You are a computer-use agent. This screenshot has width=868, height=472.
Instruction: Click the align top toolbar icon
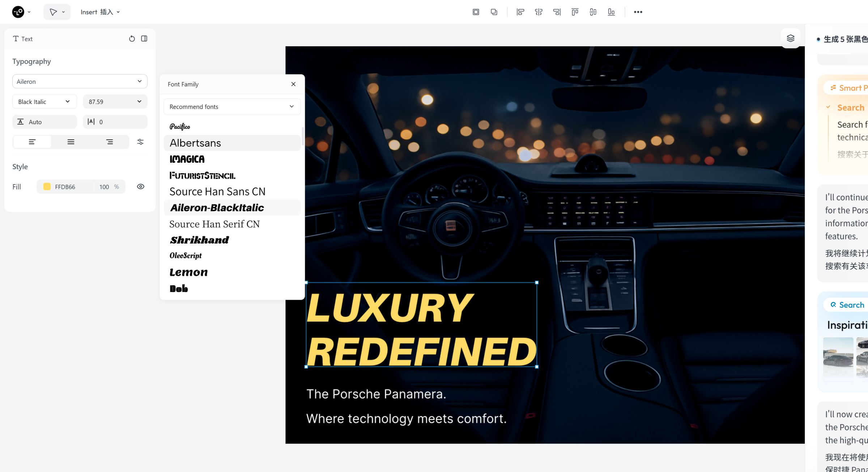(x=575, y=12)
